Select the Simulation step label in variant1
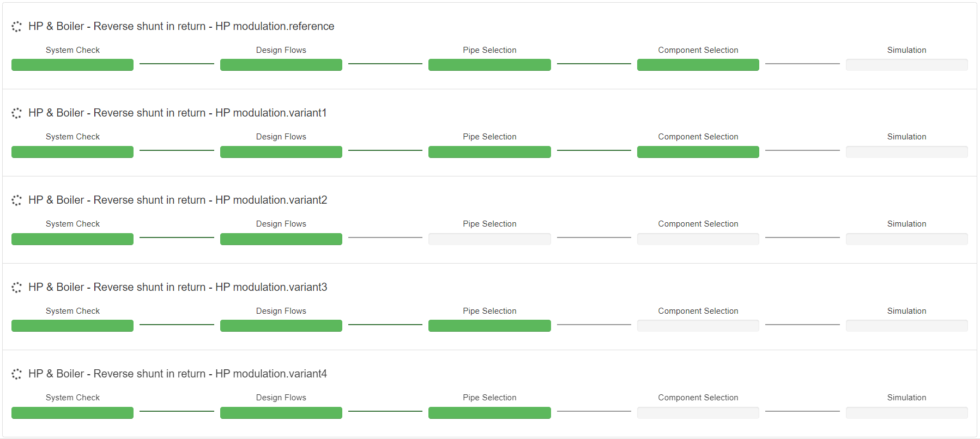This screenshot has width=980, height=439. pyautogui.click(x=906, y=137)
